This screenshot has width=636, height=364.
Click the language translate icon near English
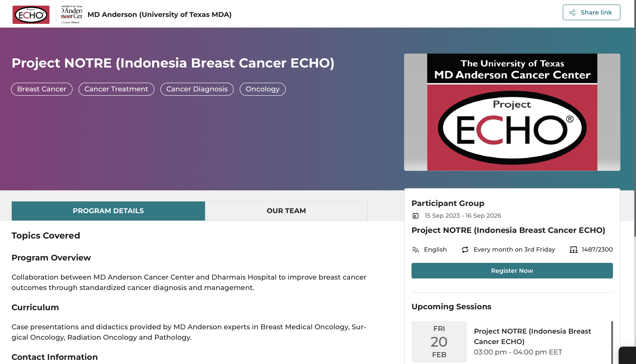415,249
